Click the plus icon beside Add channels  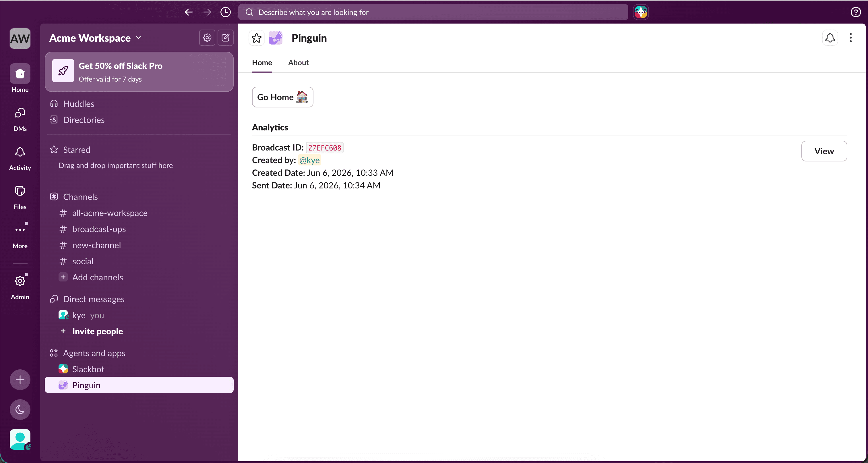[x=63, y=277]
